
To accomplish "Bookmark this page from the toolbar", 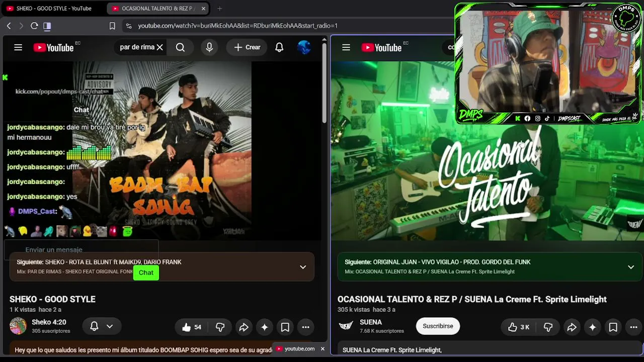I will pos(112,26).
